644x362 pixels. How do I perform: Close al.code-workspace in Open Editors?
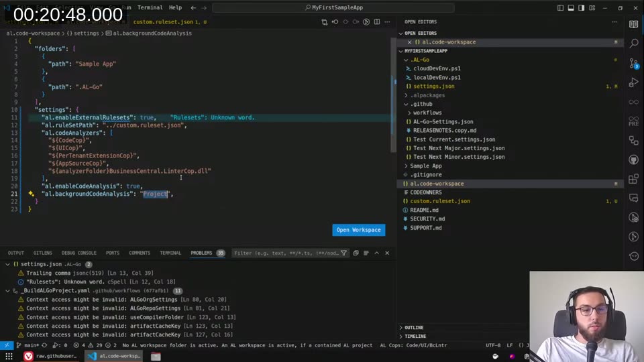[409, 42]
